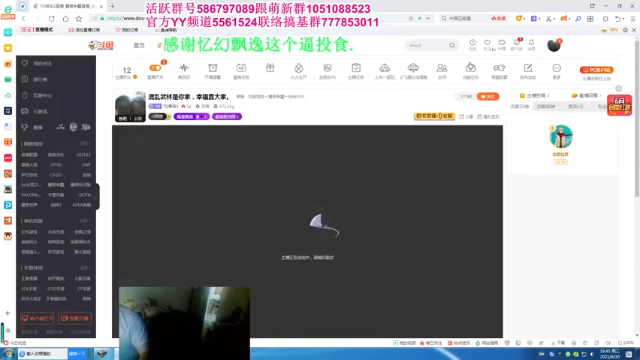Open the user avatar profile
Screen dimensions: 640x360
554,45
